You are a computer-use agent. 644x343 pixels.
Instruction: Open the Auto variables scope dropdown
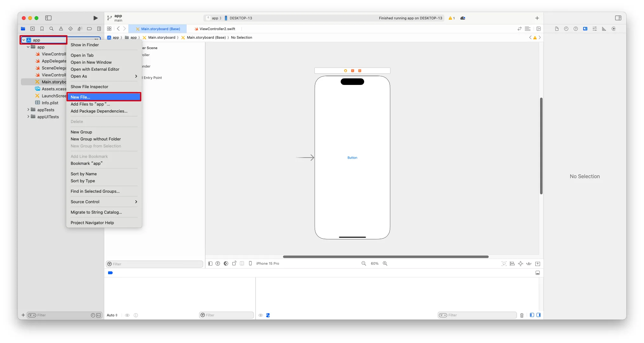point(112,315)
